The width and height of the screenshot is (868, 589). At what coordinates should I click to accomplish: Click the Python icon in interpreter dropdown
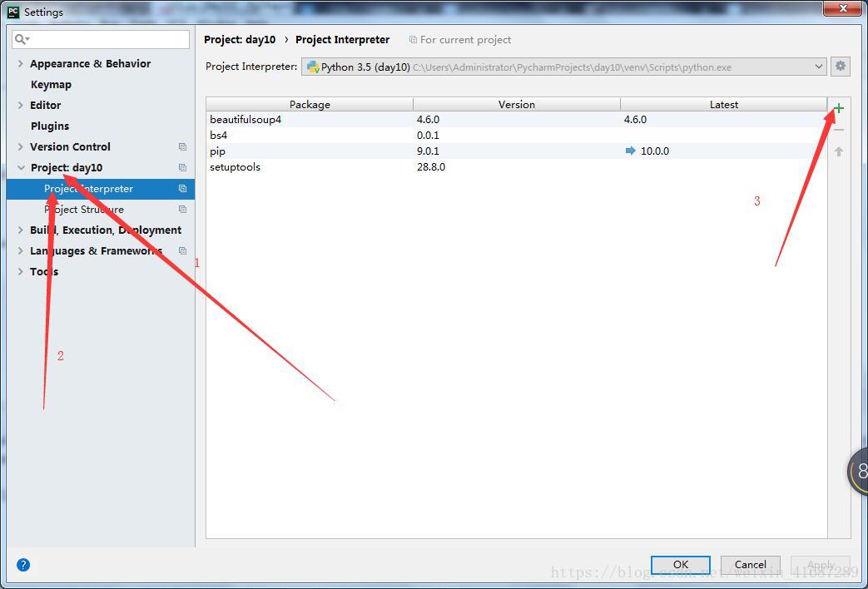[x=313, y=67]
